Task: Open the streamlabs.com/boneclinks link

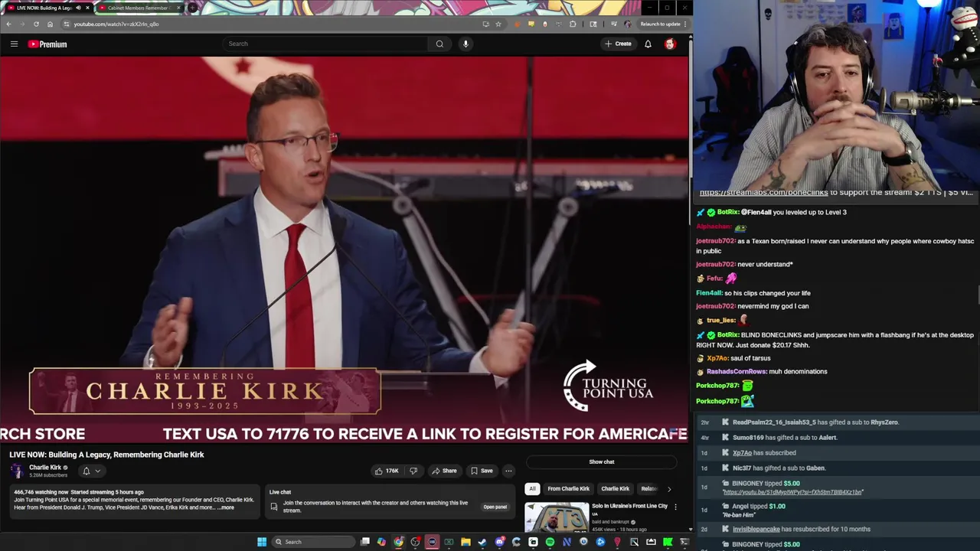Action: [x=763, y=193]
